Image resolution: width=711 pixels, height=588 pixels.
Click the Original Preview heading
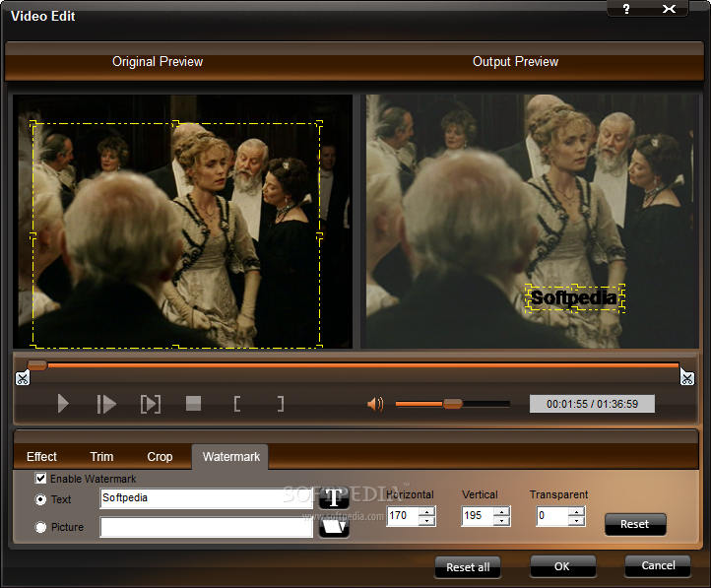tap(158, 62)
